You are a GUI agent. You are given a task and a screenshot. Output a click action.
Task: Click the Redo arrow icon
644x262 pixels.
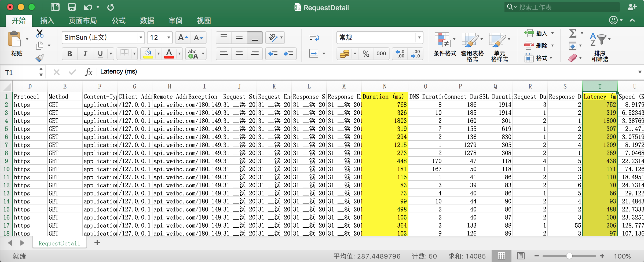(x=111, y=7)
